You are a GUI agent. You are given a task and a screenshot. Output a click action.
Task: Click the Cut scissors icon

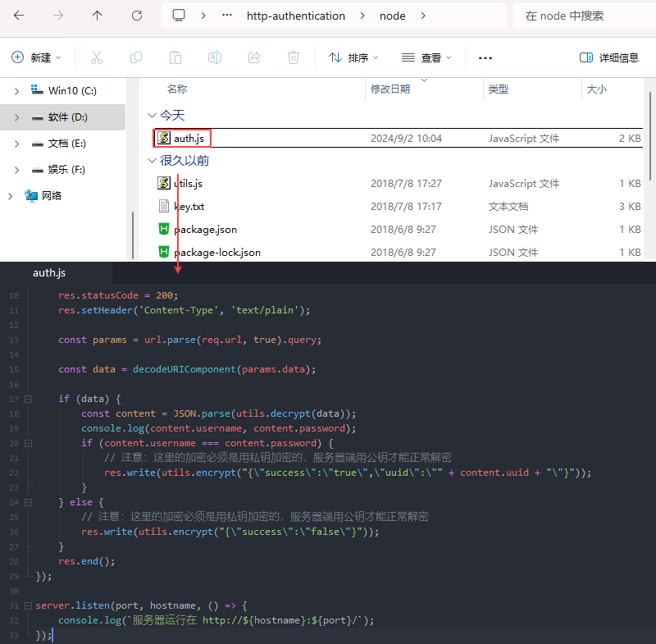click(97, 57)
